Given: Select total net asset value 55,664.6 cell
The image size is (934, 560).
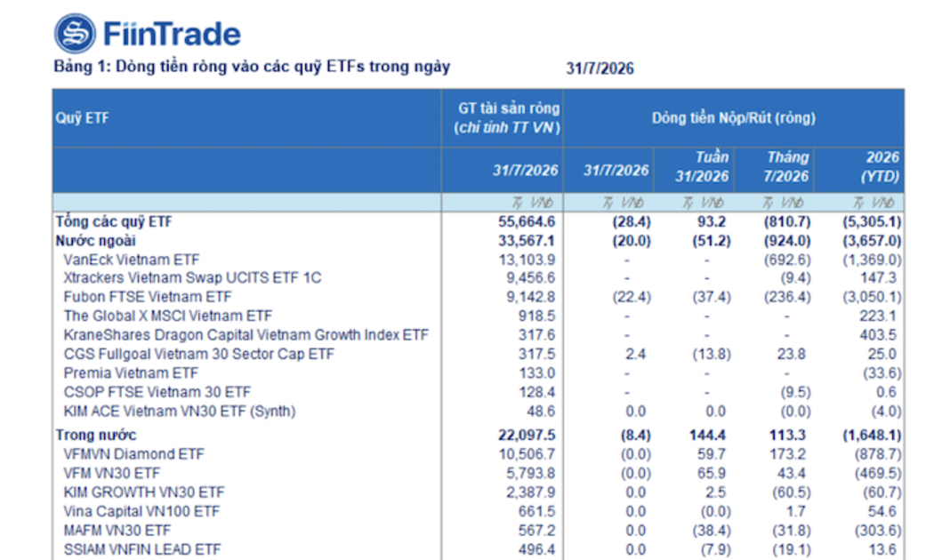Looking at the screenshot, I should click(x=527, y=221).
